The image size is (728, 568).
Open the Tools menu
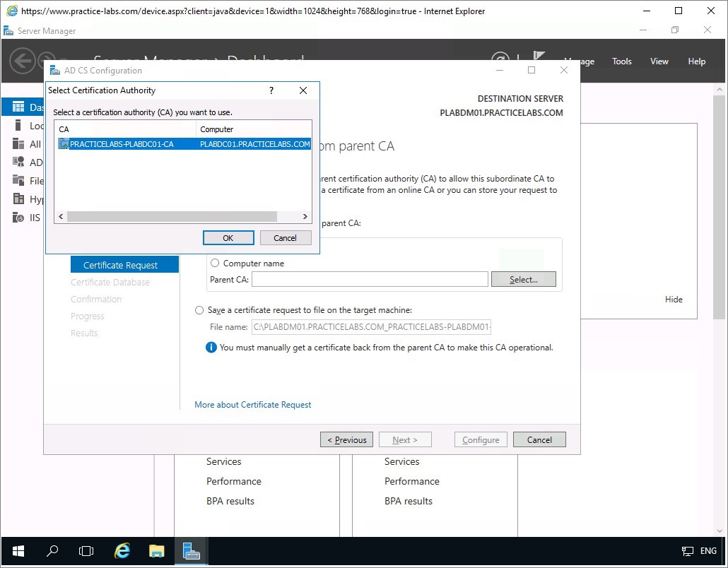coord(622,61)
